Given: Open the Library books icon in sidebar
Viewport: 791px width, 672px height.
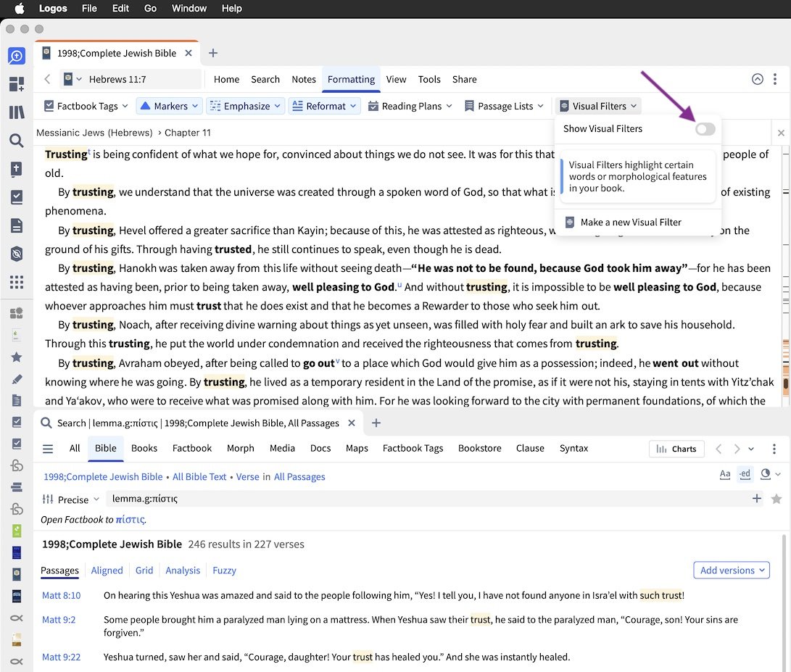Looking at the screenshot, I should point(16,112).
